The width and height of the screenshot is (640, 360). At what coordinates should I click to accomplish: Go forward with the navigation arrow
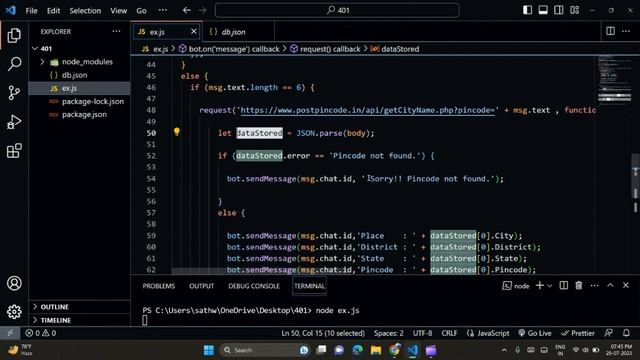[202, 10]
